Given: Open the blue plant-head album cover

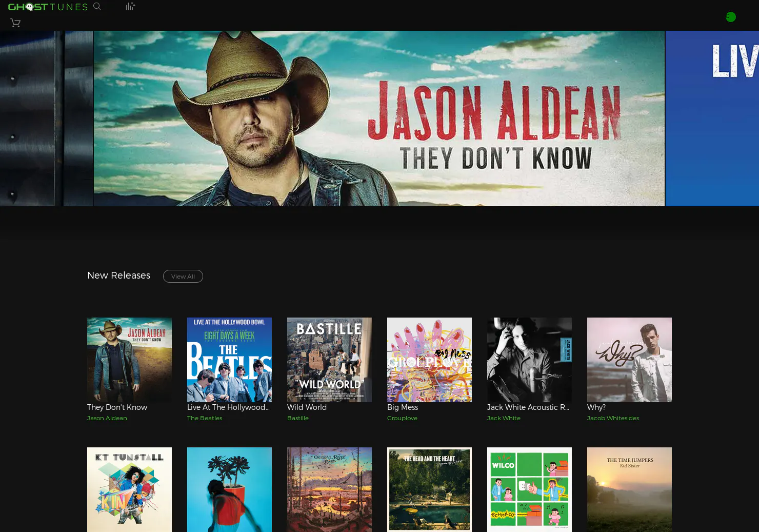Looking at the screenshot, I should [x=229, y=489].
